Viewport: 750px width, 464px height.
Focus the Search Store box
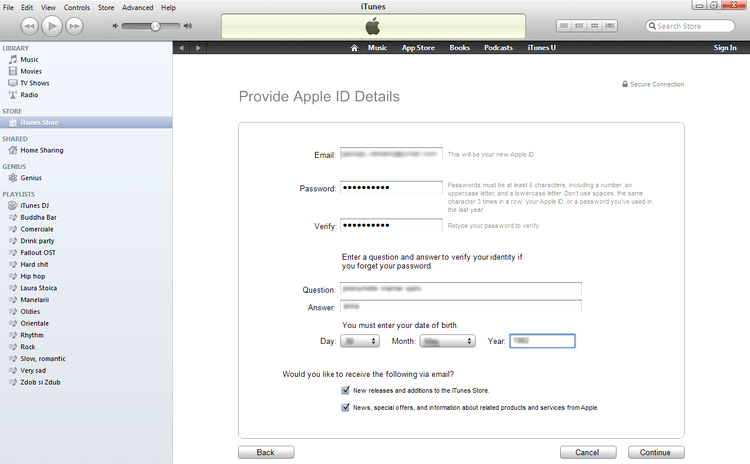point(690,26)
